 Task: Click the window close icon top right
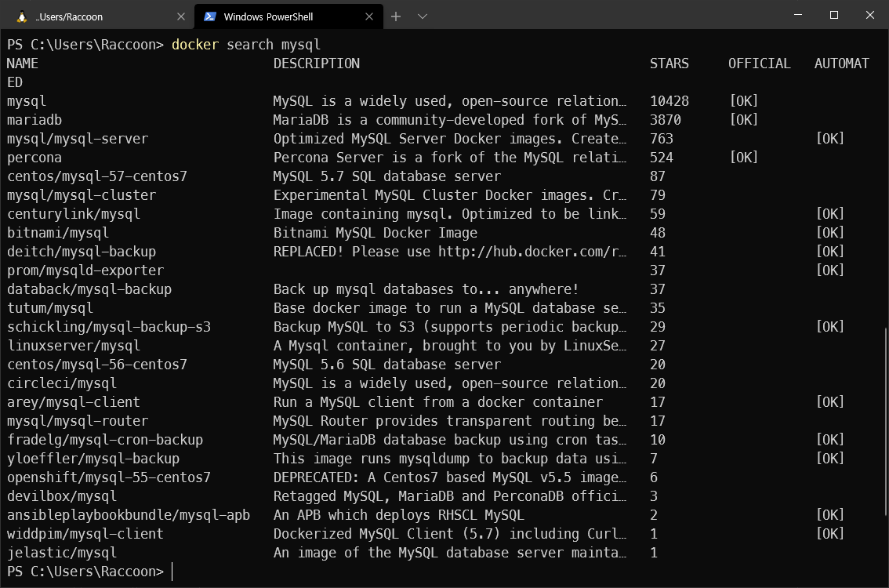click(x=869, y=15)
